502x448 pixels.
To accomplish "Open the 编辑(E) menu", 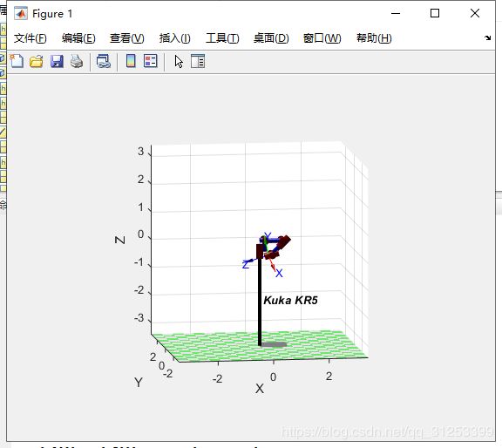I will click(78, 38).
